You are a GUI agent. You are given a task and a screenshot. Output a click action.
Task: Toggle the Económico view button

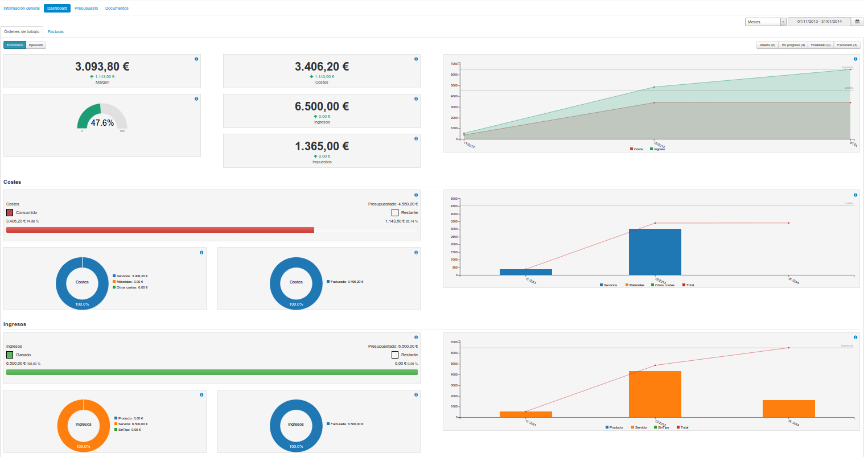pos(15,45)
